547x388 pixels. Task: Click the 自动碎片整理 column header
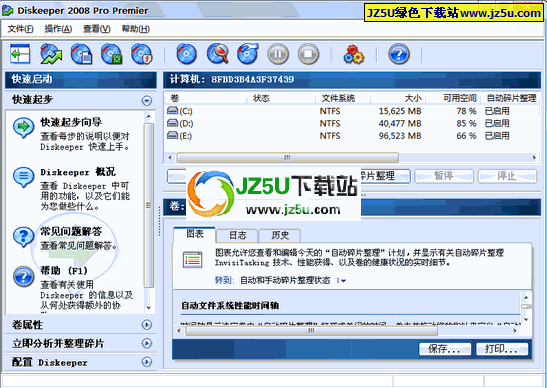tap(510, 98)
